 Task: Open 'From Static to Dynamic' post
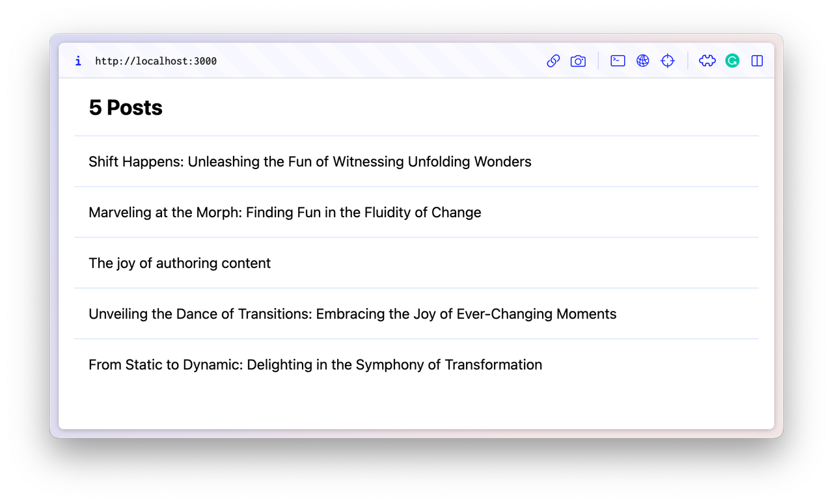pos(315,364)
